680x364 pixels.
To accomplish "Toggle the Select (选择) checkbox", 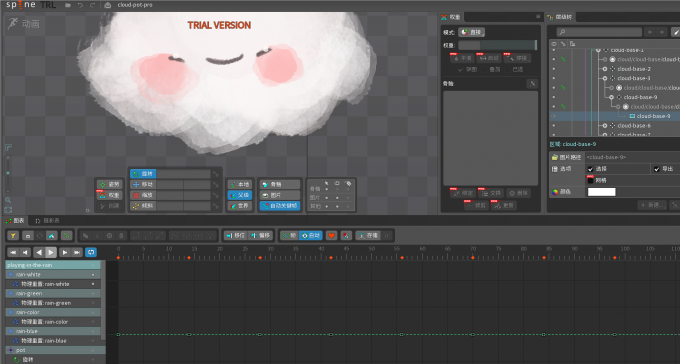I will point(590,169).
